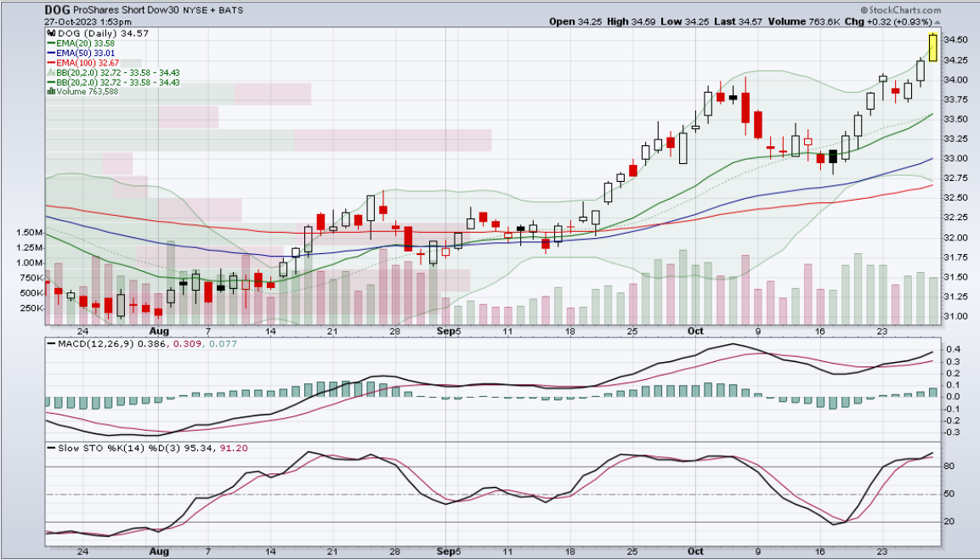Click the MACD(12,26,9) indicator label
This screenshot has width=980, height=560.
tap(94, 344)
